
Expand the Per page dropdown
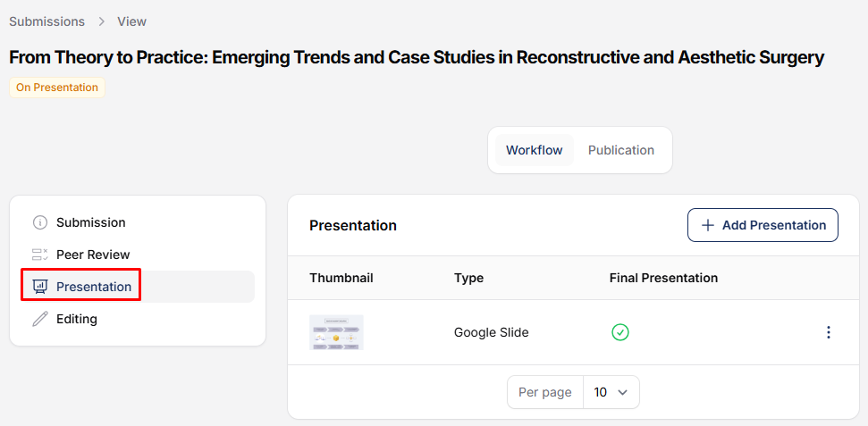(x=611, y=392)
